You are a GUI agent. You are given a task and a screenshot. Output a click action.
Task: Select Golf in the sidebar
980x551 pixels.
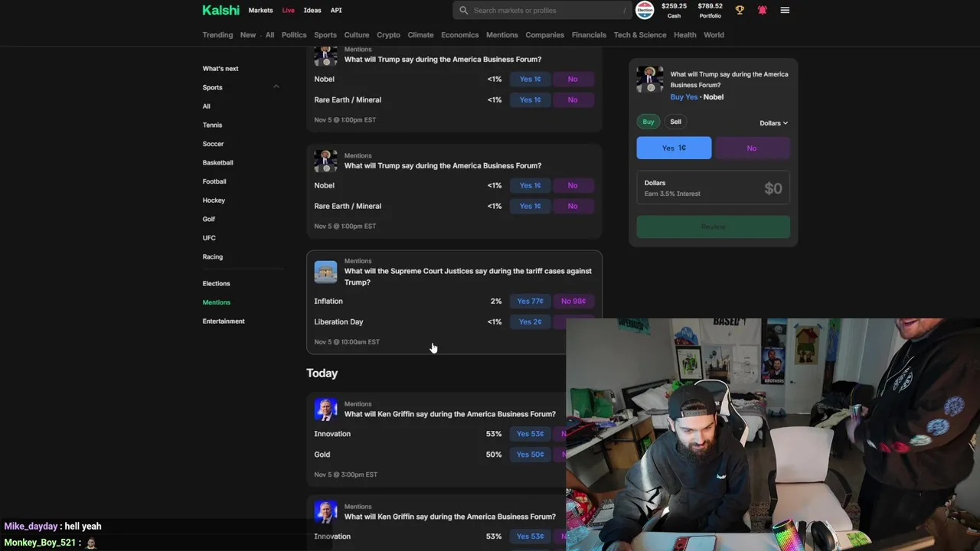tap(208, 219)
